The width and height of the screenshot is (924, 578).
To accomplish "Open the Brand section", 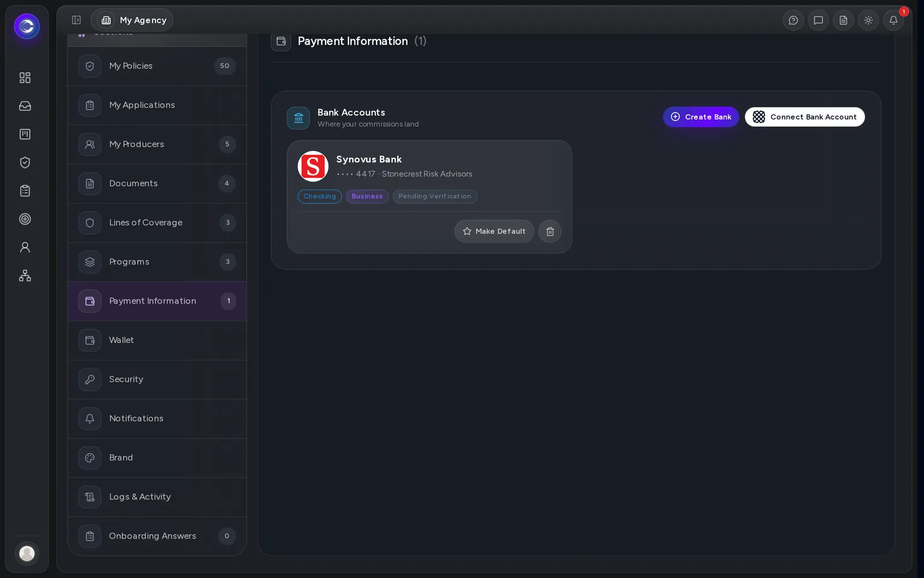I will 157,458.
